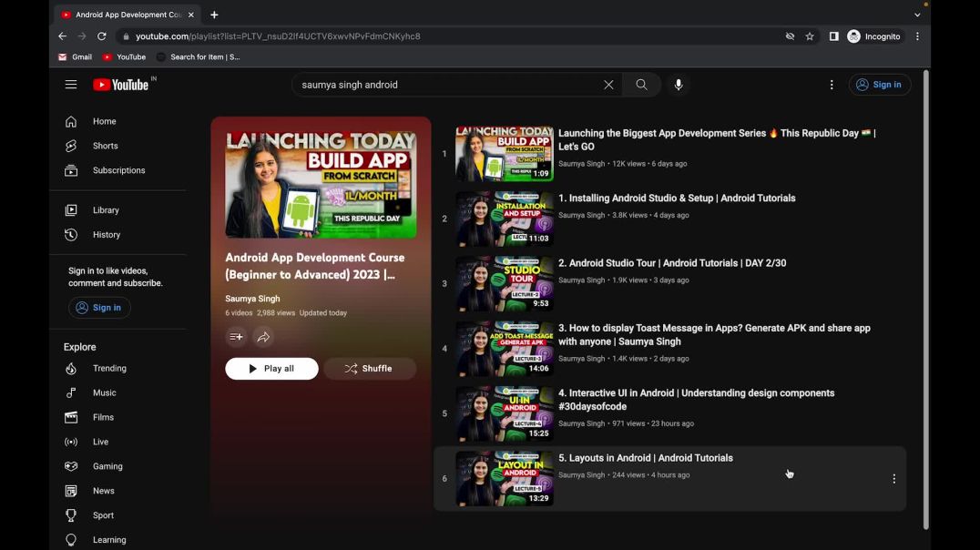Screen dimensions: 980x550
Task: Click the page vertical scrollbar
Action: (925, 300)
